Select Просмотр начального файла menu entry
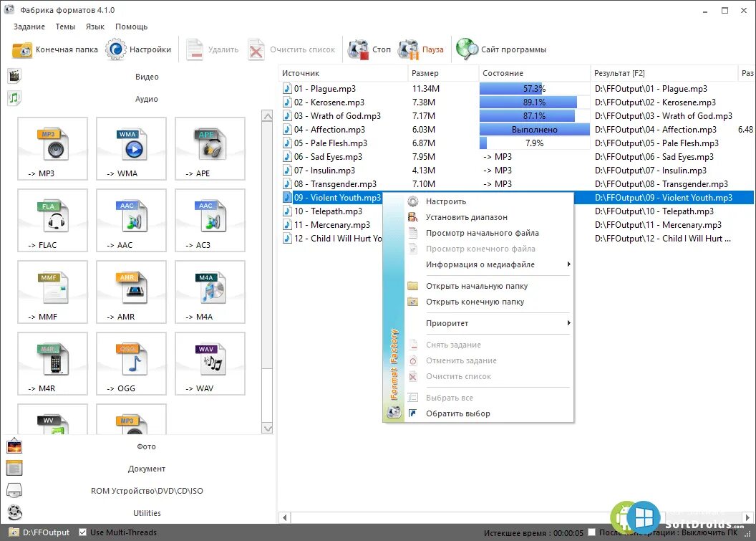 (489, 233)
